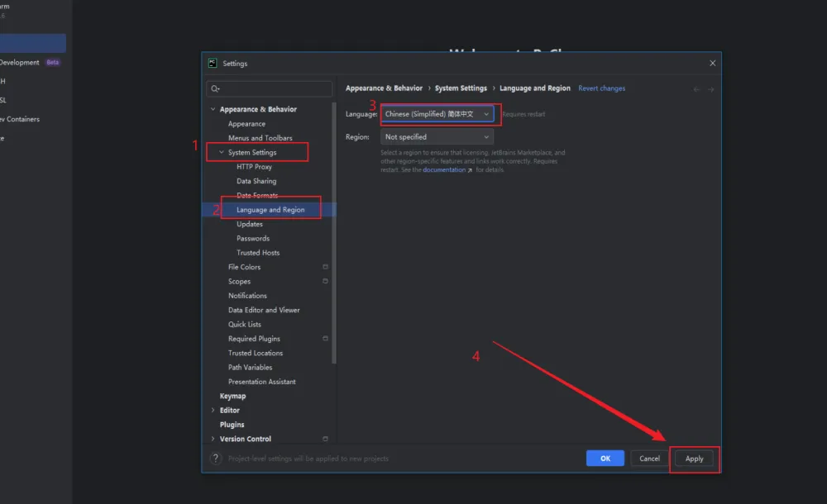827x504 pixels.
Task: Select Keymap in settings tree
Action: tap(232, 396)
